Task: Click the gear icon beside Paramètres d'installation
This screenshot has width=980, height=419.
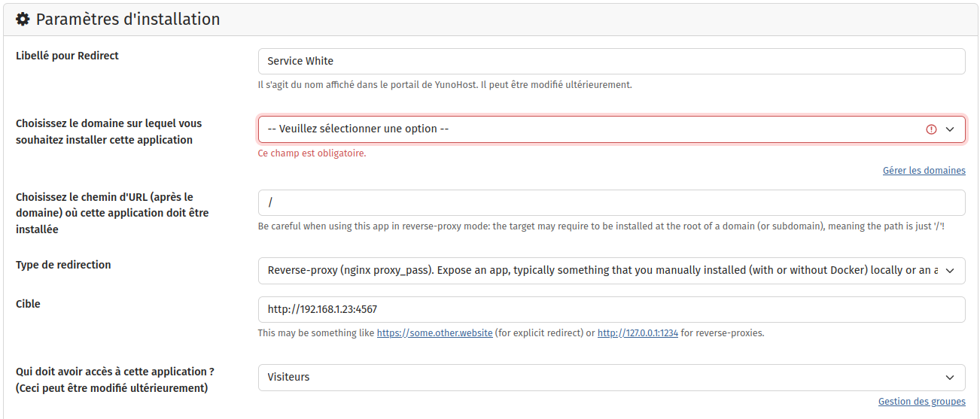Action: pos(23,20)
